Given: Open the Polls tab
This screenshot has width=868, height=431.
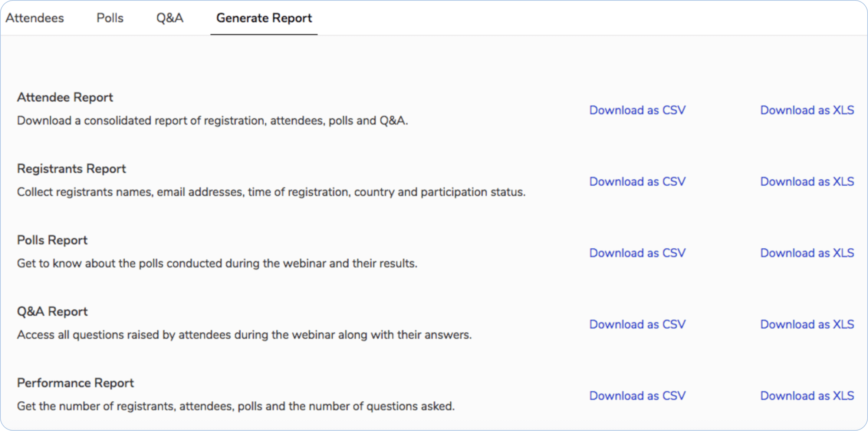Looking at the screenshot, I should click(x=110, y=18).
